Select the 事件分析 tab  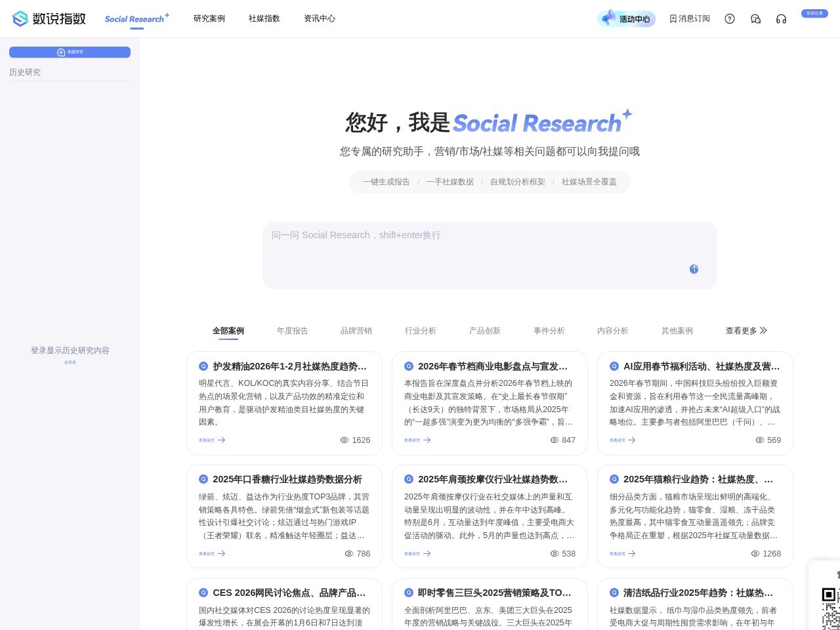[x=549, y=331]
